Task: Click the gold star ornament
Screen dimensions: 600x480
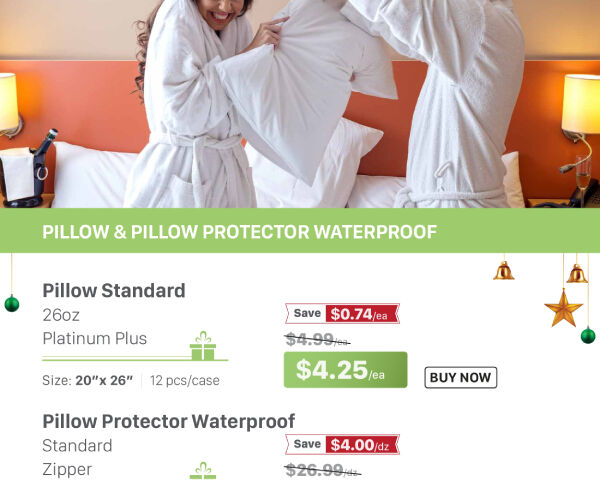Action: 563,308
